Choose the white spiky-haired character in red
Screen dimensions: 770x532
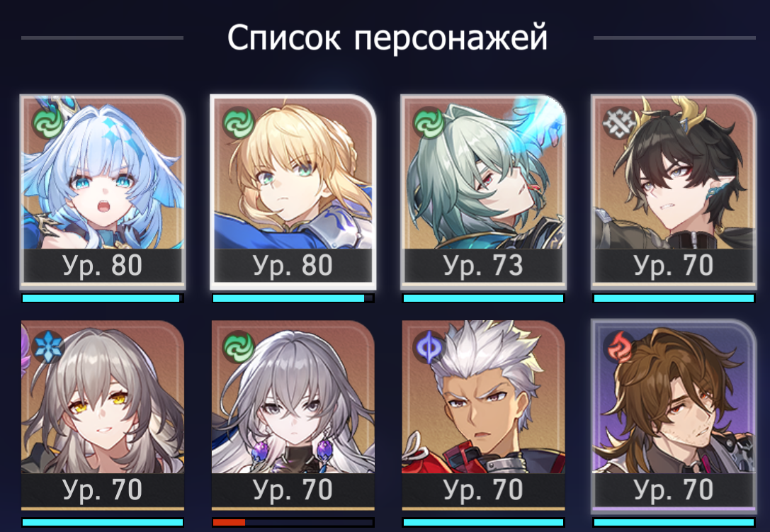[x=483, y=415]
